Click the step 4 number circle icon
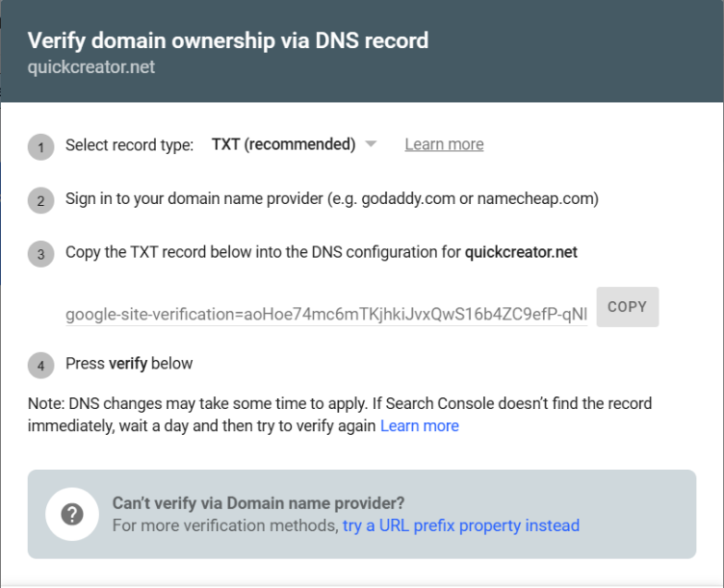This screenshot has width=724, height=588. tap(41, 366)
